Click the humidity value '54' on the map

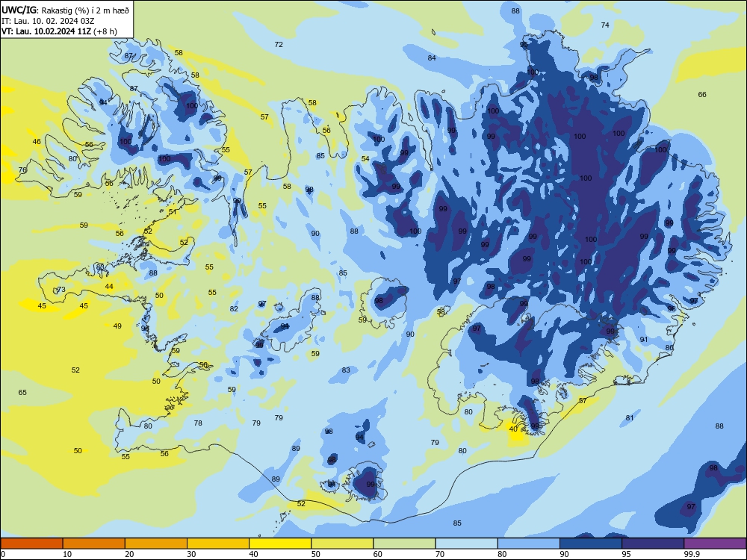365,158
